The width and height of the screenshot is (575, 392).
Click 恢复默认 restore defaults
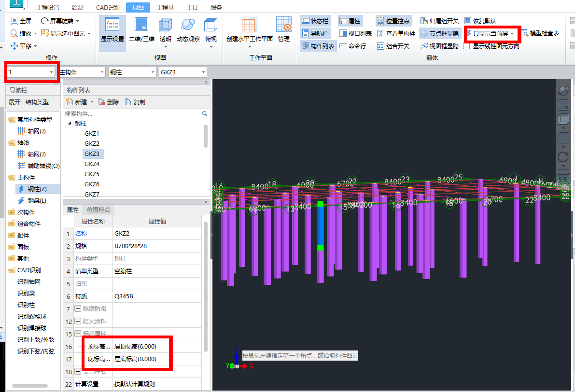480,21
